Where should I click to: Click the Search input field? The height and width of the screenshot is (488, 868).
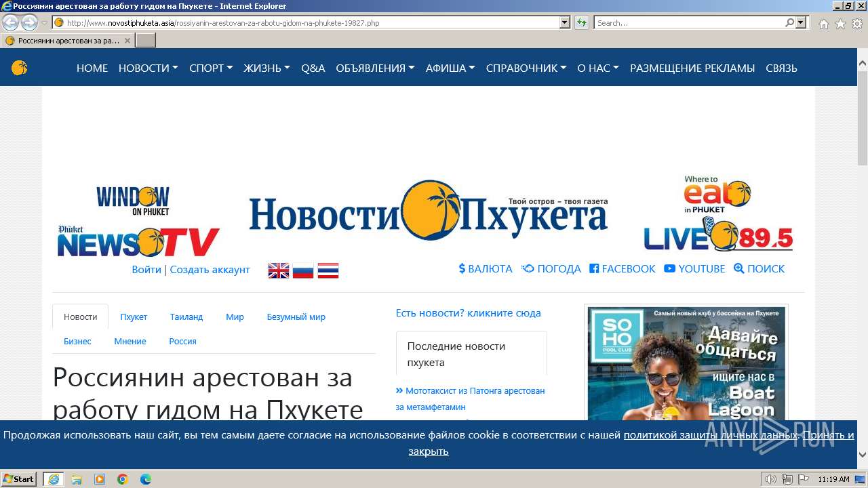[689, 22]
